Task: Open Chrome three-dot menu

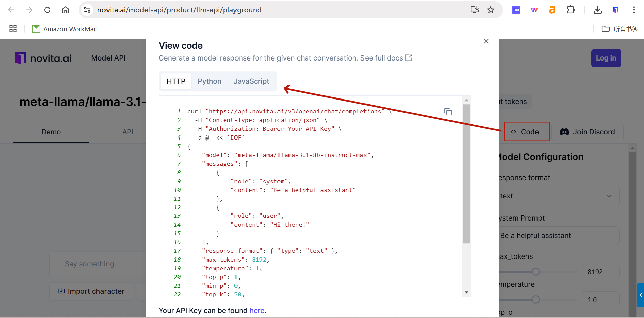Action: click(x=634, y=10)
